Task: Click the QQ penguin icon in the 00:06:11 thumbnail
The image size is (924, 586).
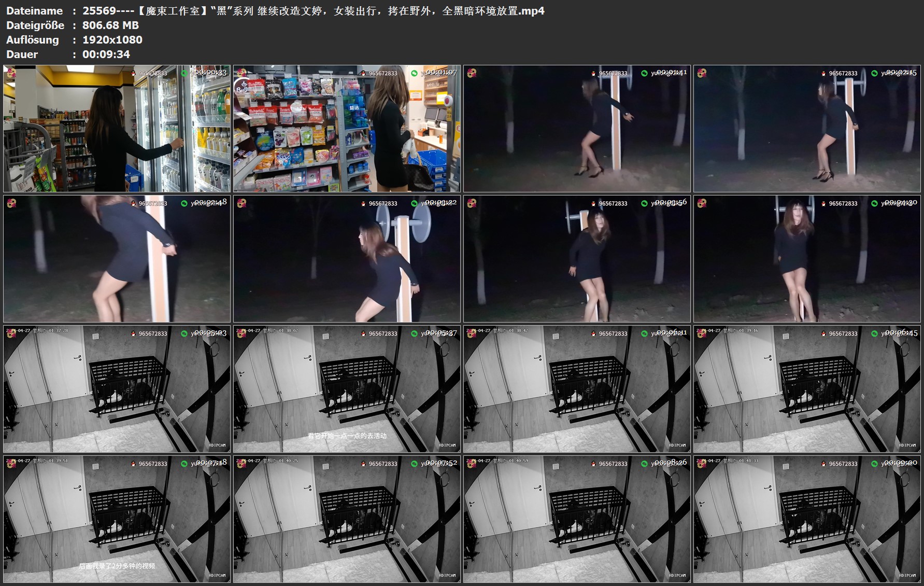Action: [593, 334]
